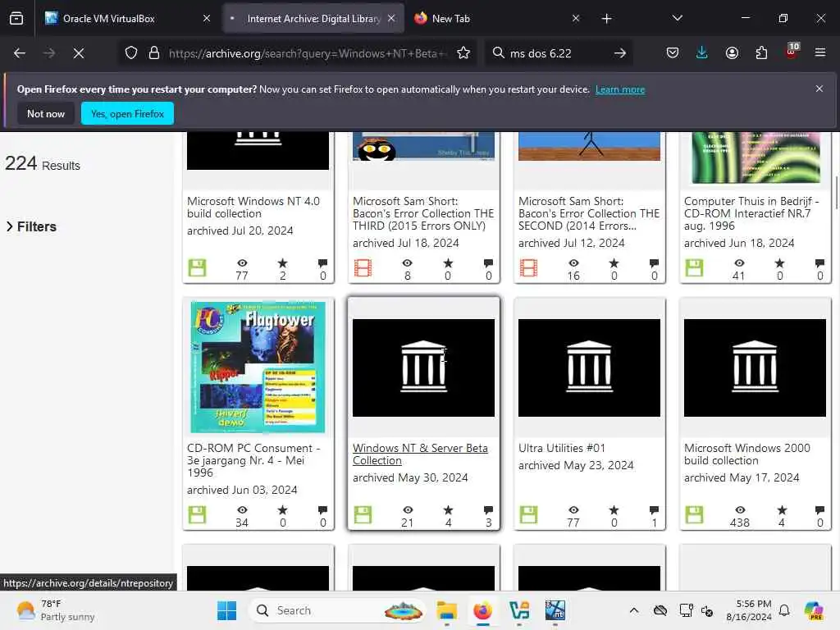Close the New Tab tab
This screenshot has height=630, width=840.
click(576, 19)
